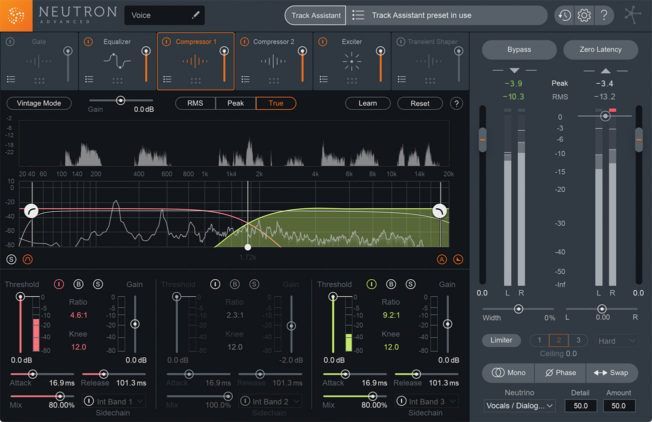Click the Mono button
652x422 pixels.
pos(509,373)
